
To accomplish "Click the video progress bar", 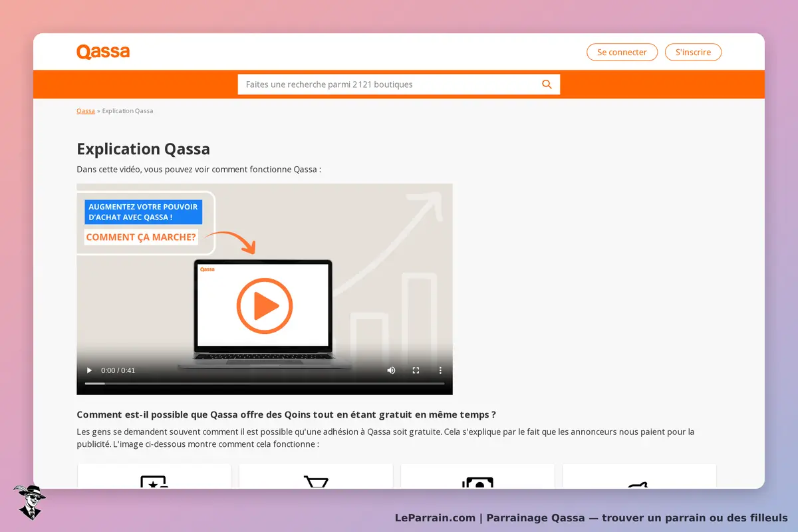I will (265, 384).
